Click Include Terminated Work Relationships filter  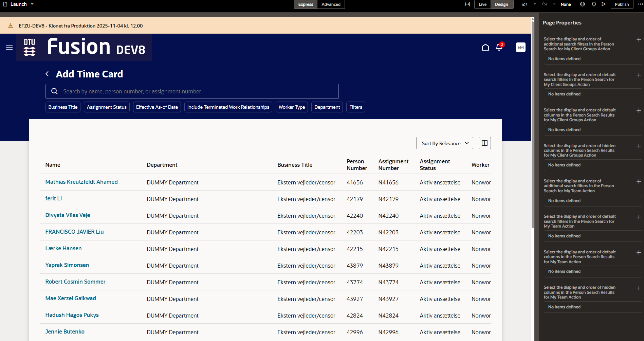[228, 107]
